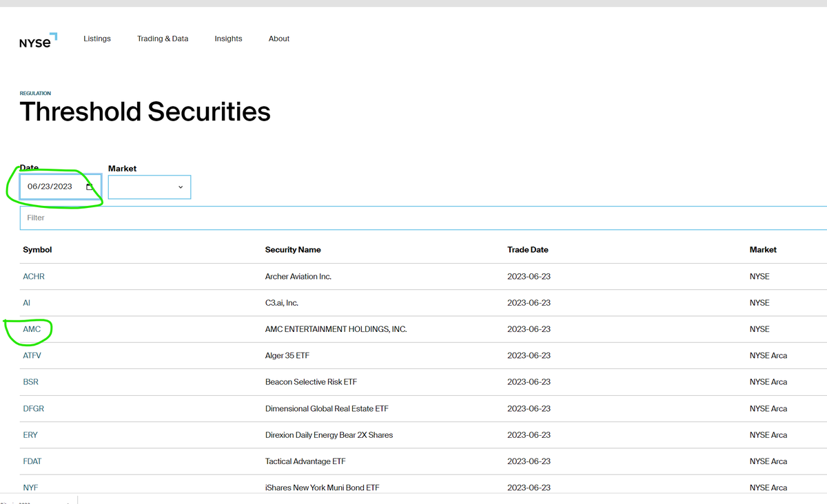Click the Market column header
827x504 pixels.
[x=763, y=249]
